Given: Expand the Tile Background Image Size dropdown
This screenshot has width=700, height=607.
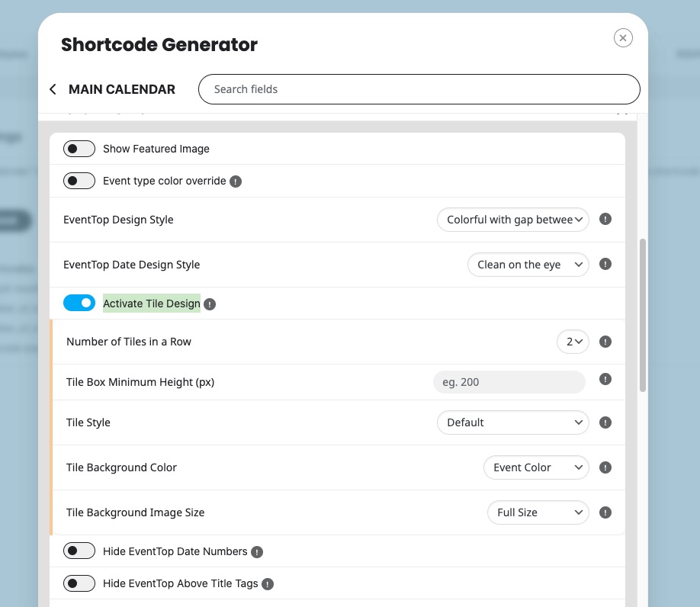Looking at the screenshot, I should (538, 512).
